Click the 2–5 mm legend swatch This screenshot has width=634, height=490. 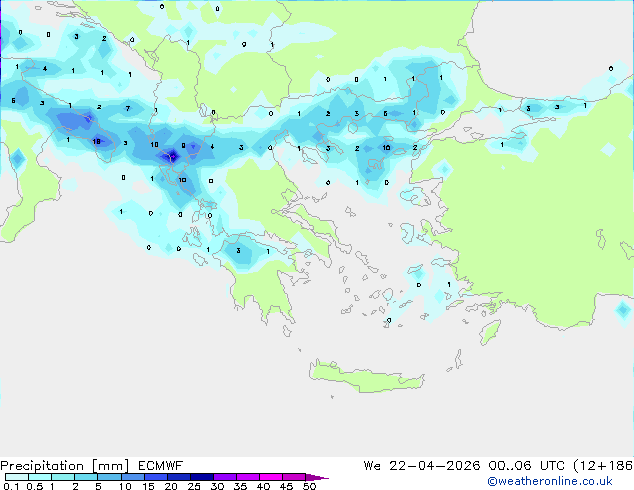pyautogui.click(x=86, y=477)
